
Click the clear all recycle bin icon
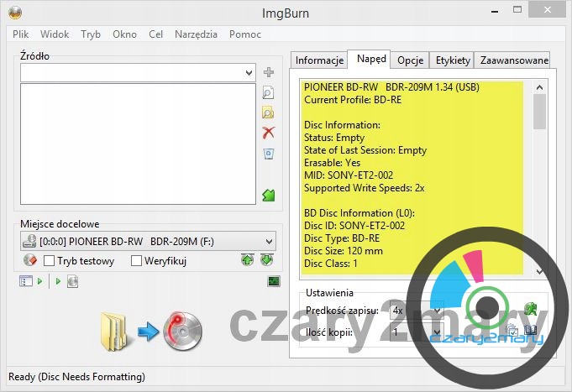point(269,154)
